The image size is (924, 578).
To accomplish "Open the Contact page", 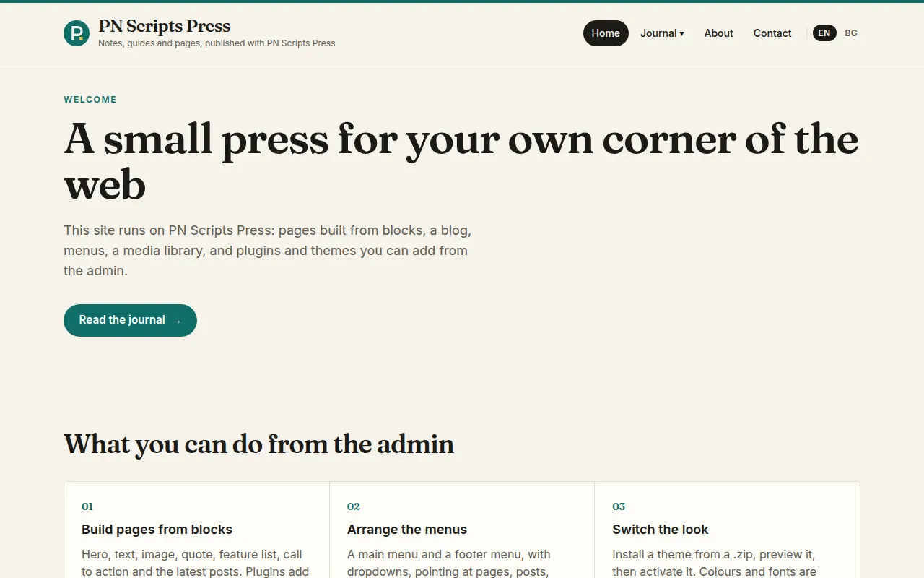I will (x=772, y=33).
